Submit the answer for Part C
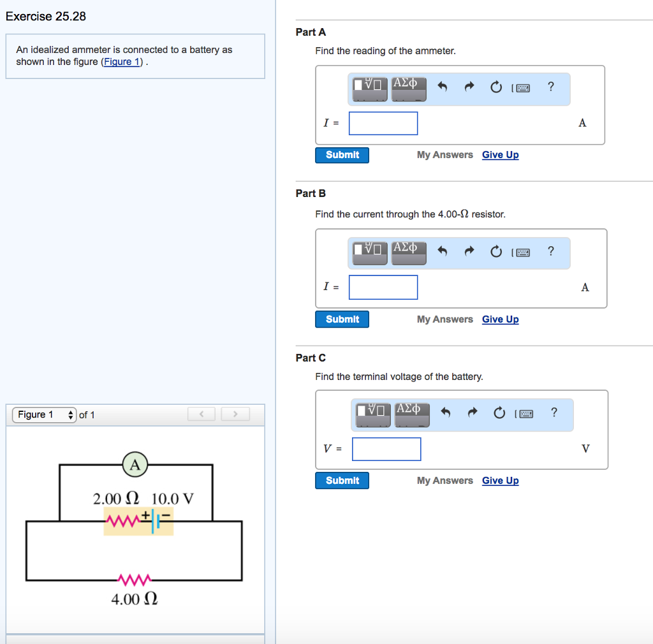Viewport: 653px width, 644px height. click(x=342, y=480)
